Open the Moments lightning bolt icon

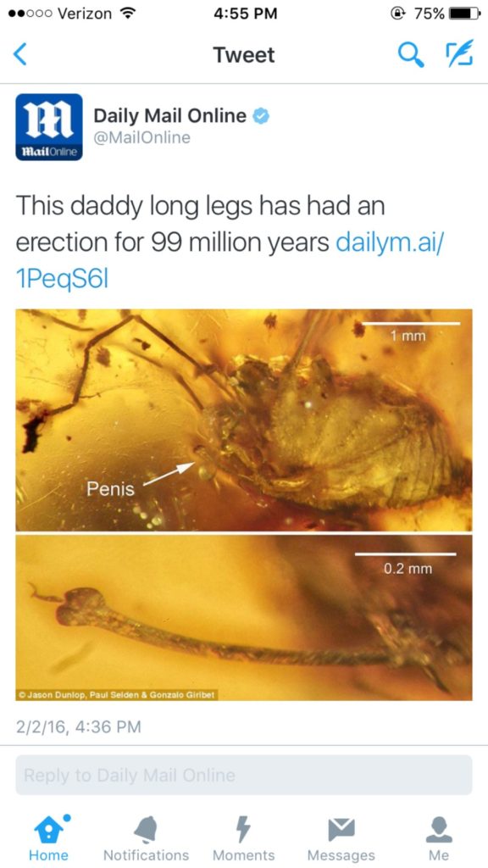coord(243,830)
